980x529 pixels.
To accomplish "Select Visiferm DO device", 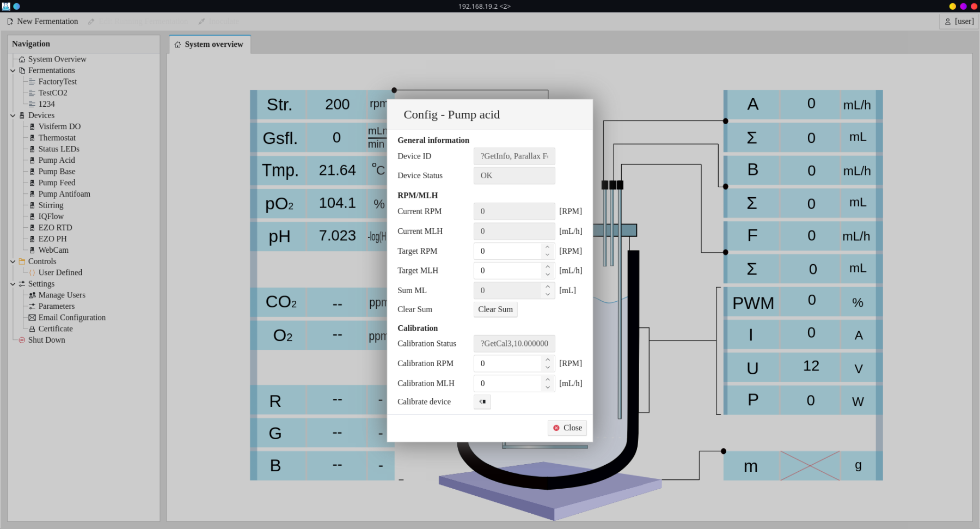I will click(x=59, y=126).
